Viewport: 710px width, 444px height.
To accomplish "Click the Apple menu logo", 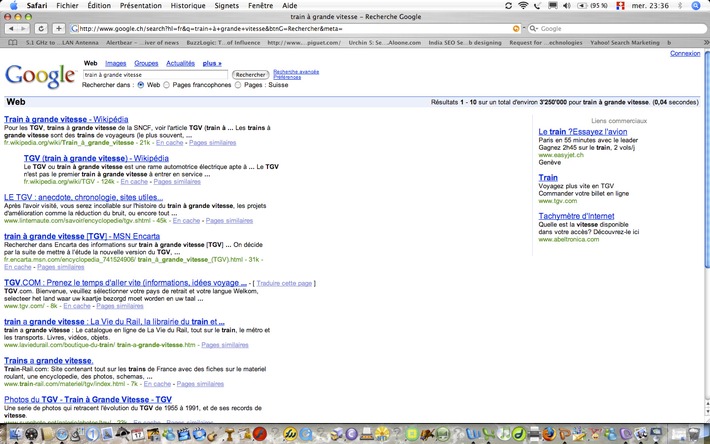I will coord(13,6).
